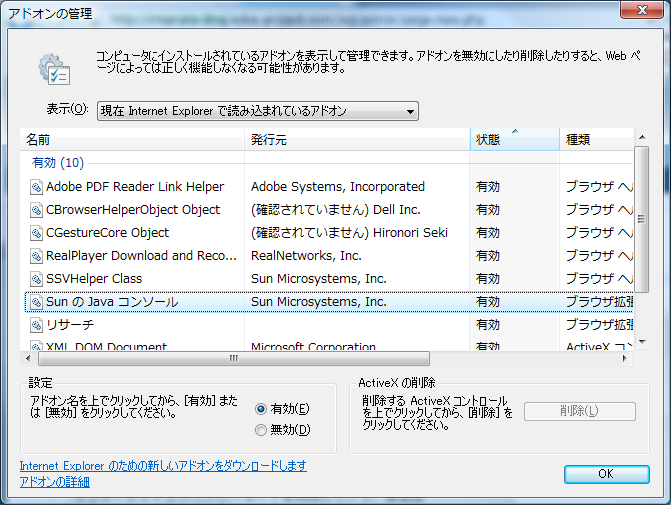Click the horizontal scrollbar thumb

(234, 358)
